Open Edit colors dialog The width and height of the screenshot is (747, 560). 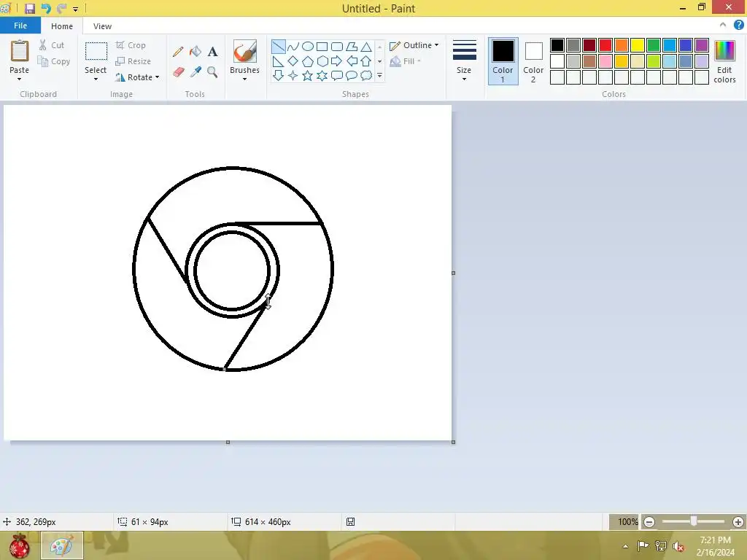[x=724, y=61]
